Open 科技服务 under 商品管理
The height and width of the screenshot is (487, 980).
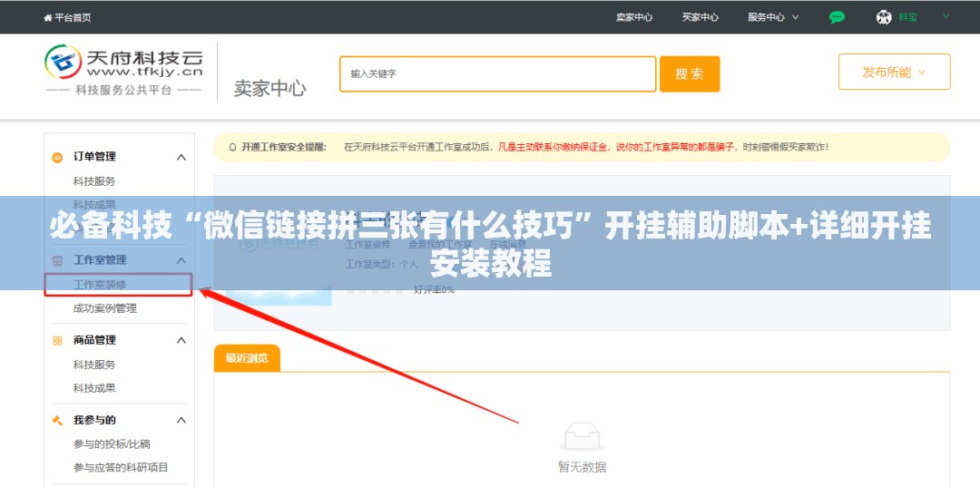(x=94, y=365)
